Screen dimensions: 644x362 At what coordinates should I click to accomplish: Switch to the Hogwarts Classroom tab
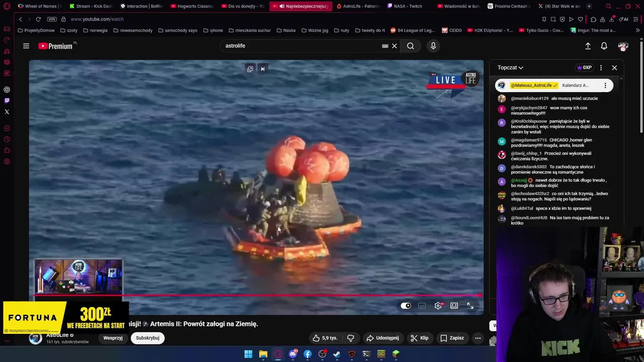pos(192,6)
